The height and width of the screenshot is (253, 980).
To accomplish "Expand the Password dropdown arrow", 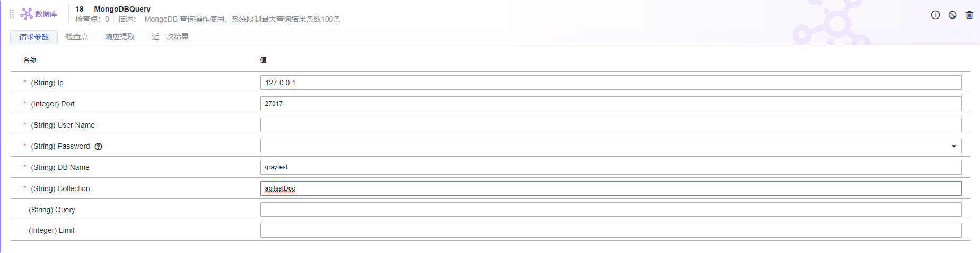I will pos(953,146).
